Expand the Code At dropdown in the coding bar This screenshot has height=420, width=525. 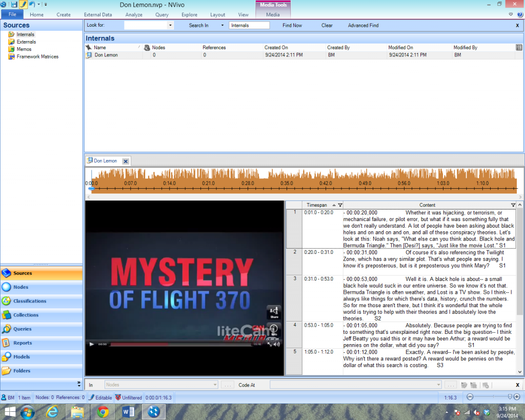point(438,385)
